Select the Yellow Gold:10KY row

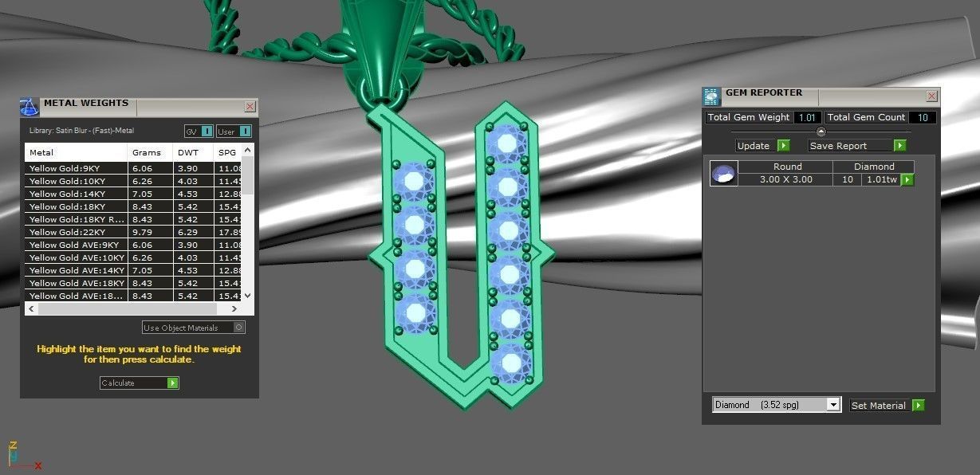[x=133, y=181]
